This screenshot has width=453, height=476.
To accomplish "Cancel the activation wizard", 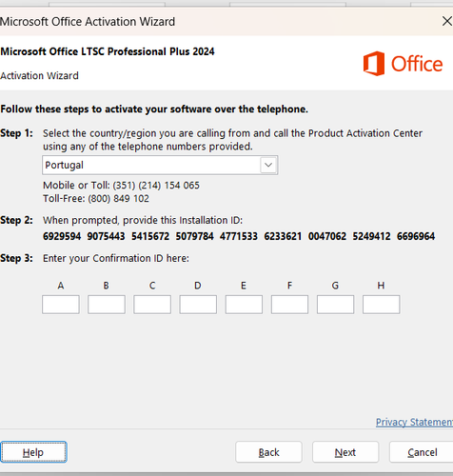I will [422, 452].
